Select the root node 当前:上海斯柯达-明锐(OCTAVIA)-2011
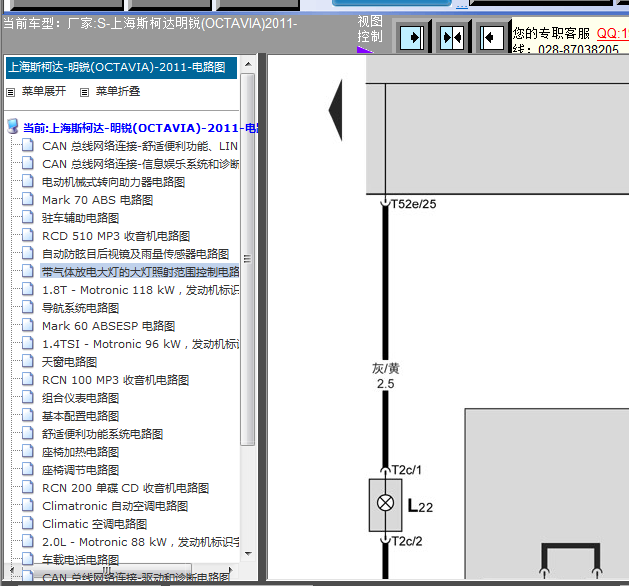The height and width of the screenshot is (586, 629). [141, 128]
